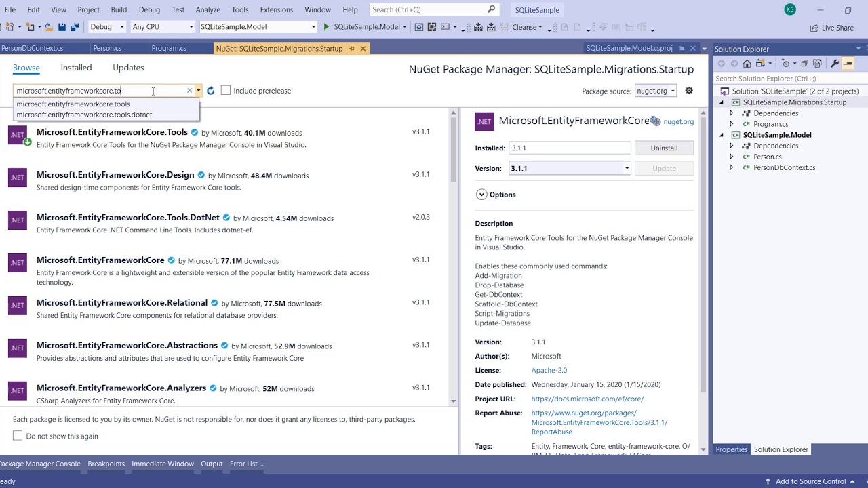Click the Open File icon in the toolbar

(48, 27)
